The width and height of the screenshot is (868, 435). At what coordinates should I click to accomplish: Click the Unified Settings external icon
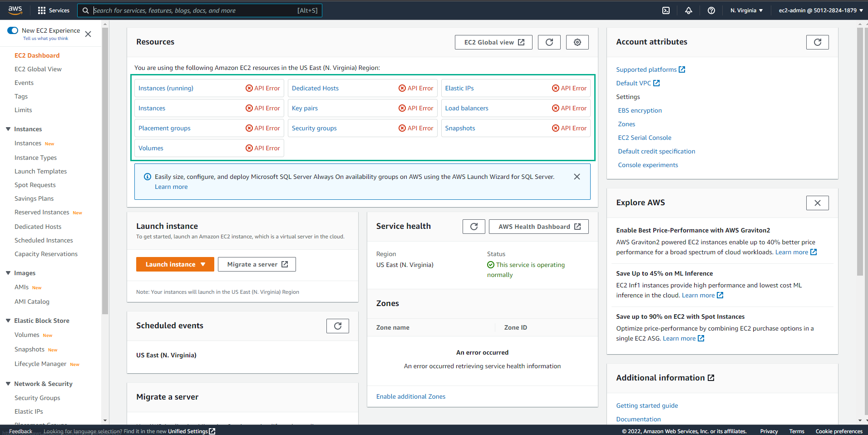(x=212, y=431)
